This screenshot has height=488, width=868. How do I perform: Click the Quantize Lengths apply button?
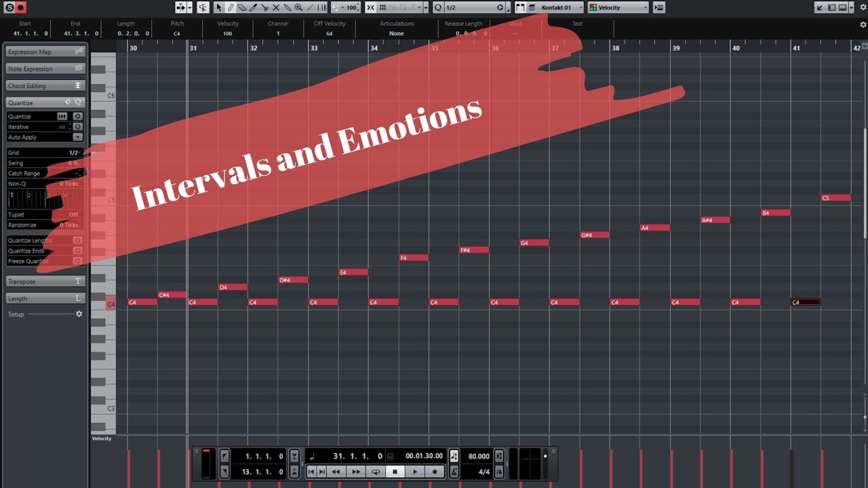click(78, 241)
